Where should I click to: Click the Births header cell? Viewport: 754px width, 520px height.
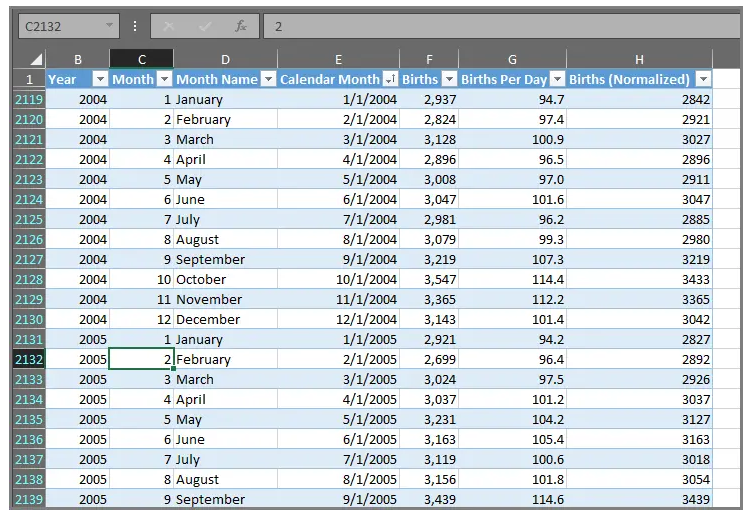[x=429, y=79]
